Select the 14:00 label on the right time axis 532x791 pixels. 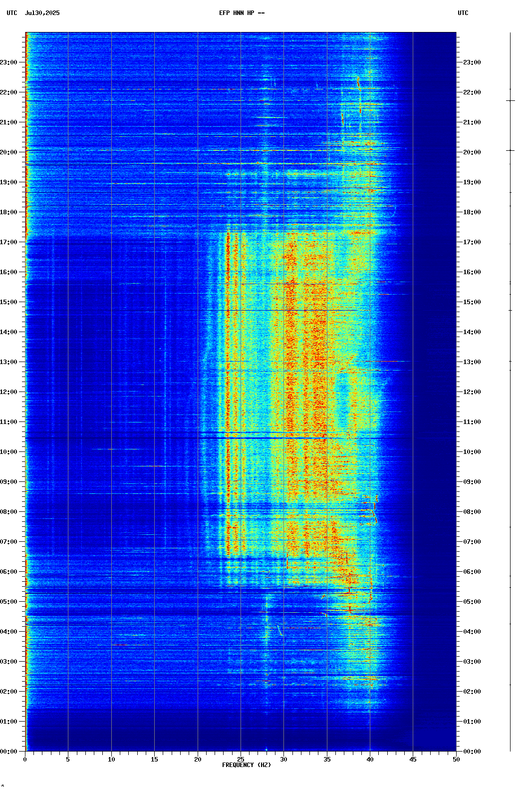pos(472,332)
